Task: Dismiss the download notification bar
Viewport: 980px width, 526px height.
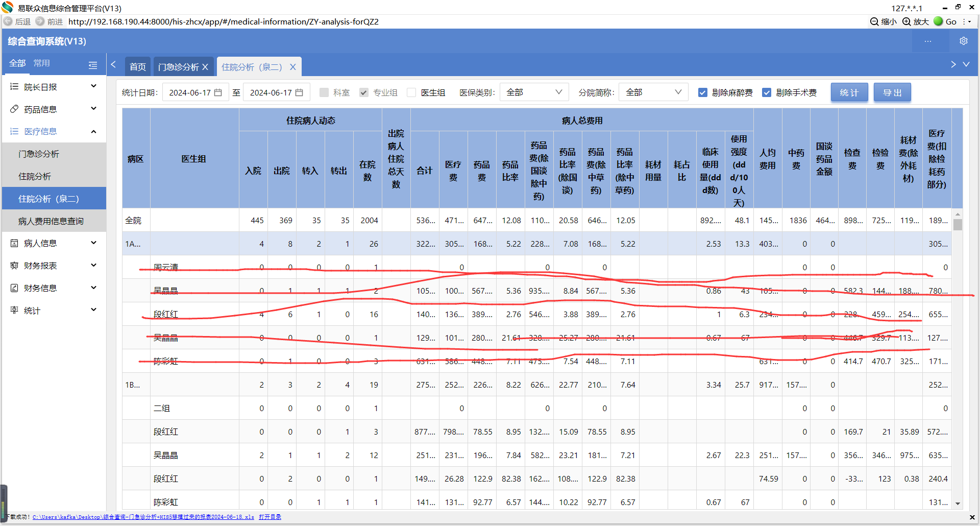Action: coord(972,517)
